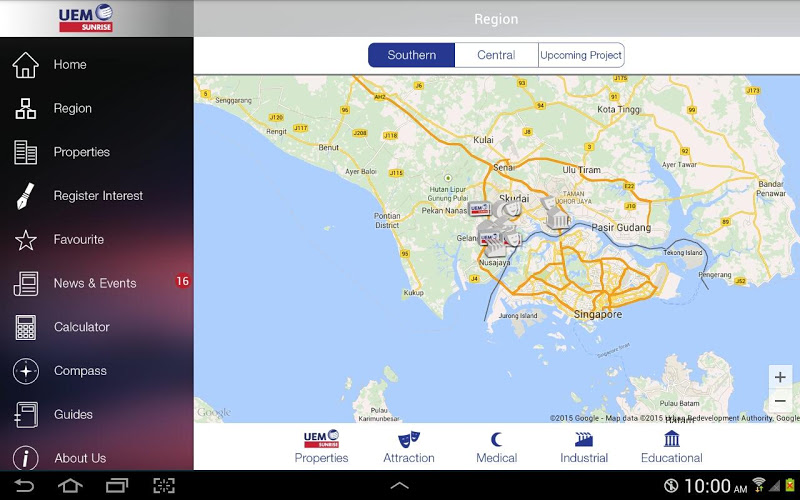Click the fountain pen icon
Image resolution: width=800 pixels, height=500 pixels.
click(x=25, y=196)
